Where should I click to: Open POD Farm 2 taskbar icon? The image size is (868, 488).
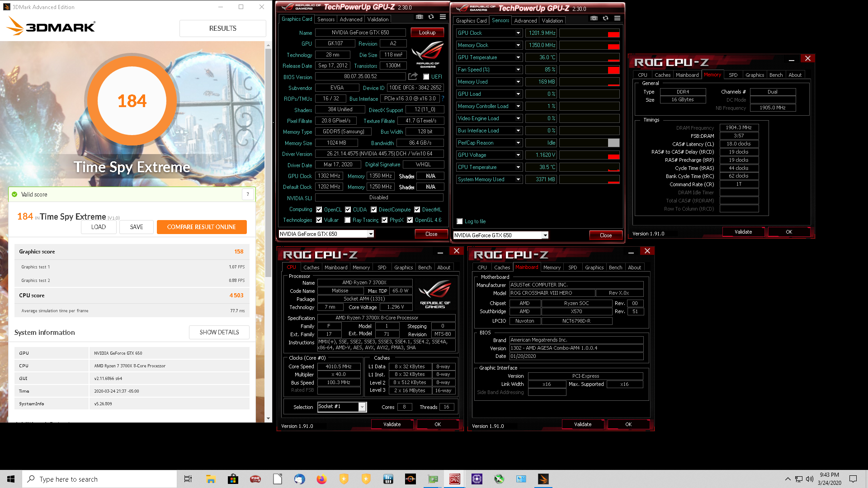click(x=255, y=479)
